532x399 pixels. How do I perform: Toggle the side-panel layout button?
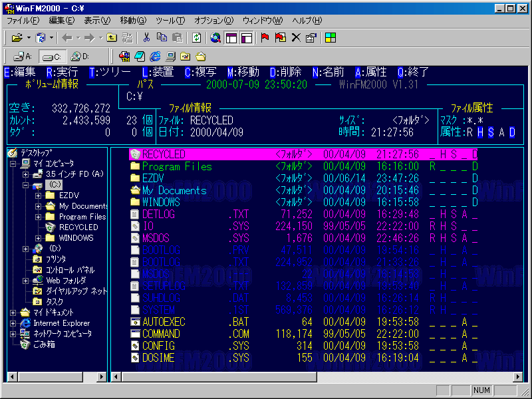(x=247, y=38)
